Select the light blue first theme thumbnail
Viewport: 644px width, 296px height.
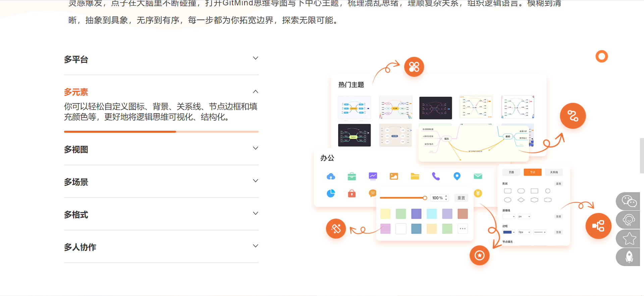[x=355, y=108]
